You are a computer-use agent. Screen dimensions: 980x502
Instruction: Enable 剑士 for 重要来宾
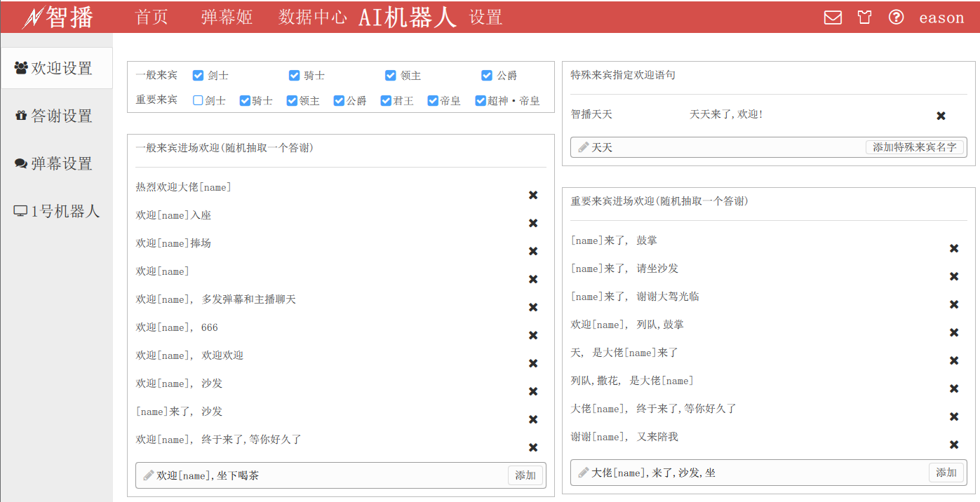coord(198,100)
